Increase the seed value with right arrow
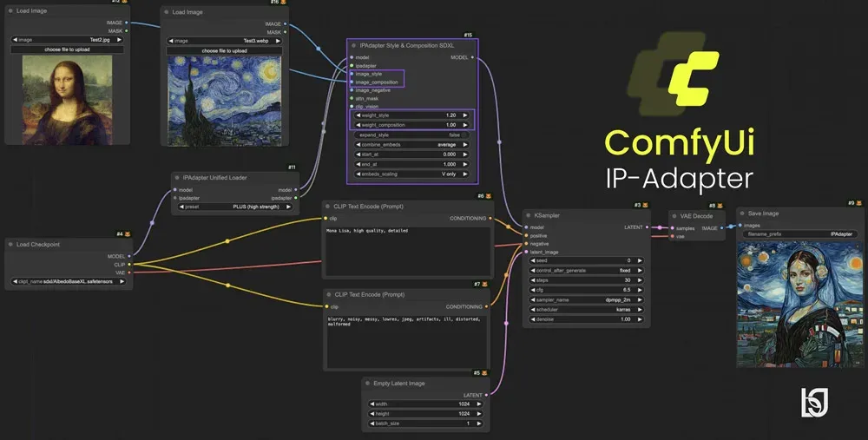The height and width of the screenshot is (440, 868). [640, 260]
